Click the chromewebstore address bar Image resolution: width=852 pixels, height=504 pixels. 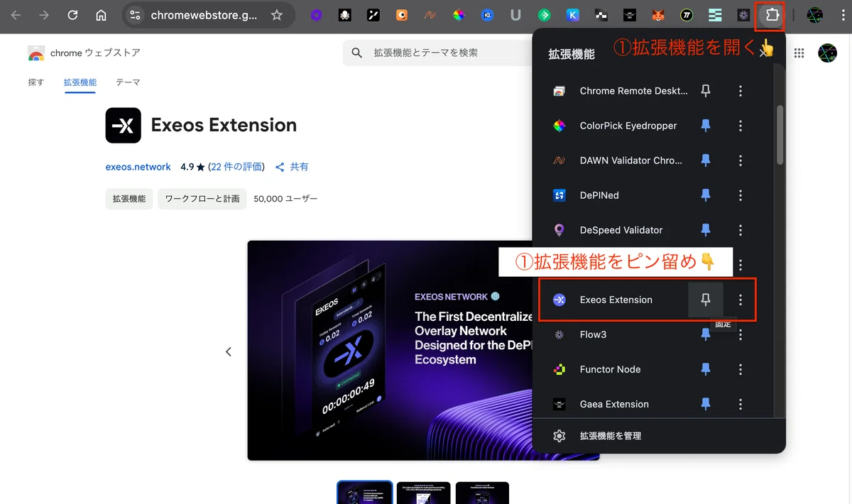tap(203, 15)
